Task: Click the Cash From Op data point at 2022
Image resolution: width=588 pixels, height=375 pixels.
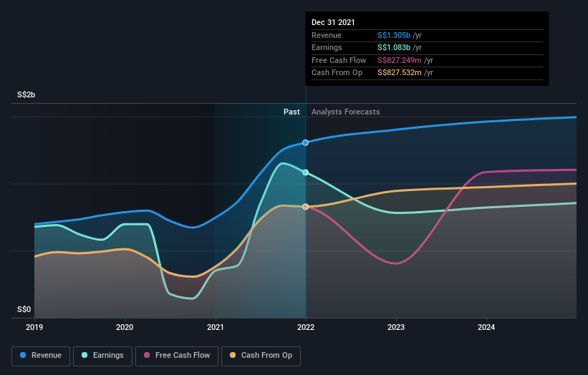Action: [306, 207]
